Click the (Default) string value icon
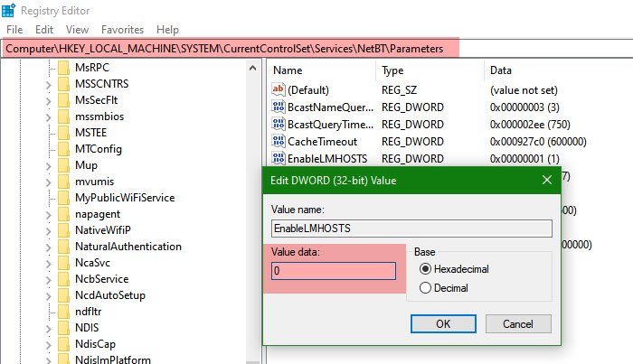 tap(278, 91)
